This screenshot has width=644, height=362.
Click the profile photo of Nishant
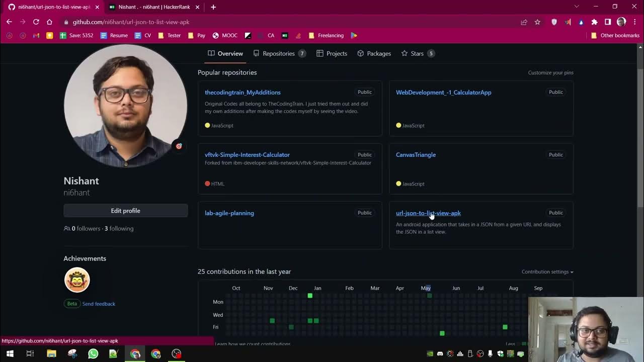pos(126,106)
